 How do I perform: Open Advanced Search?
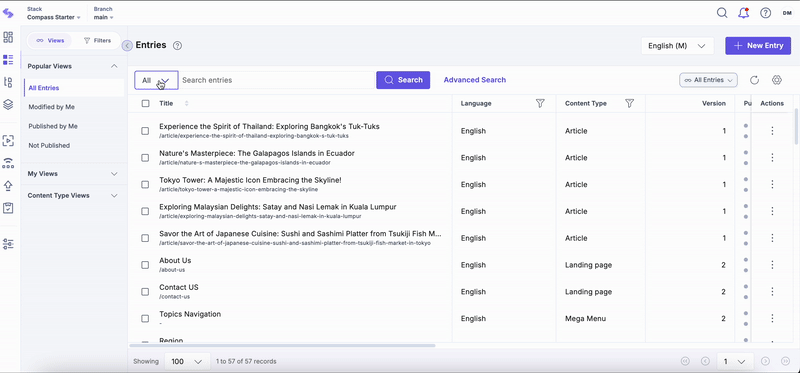pos(475,80)
